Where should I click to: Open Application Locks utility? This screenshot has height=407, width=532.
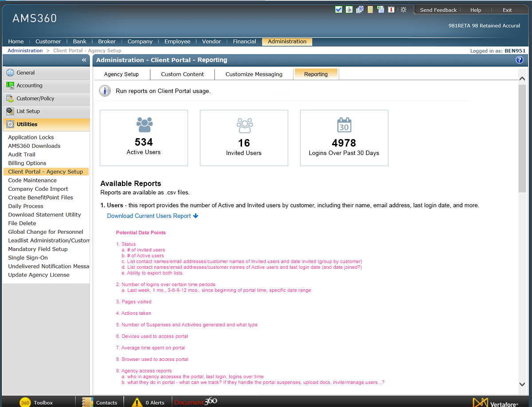tap(31, 137)
